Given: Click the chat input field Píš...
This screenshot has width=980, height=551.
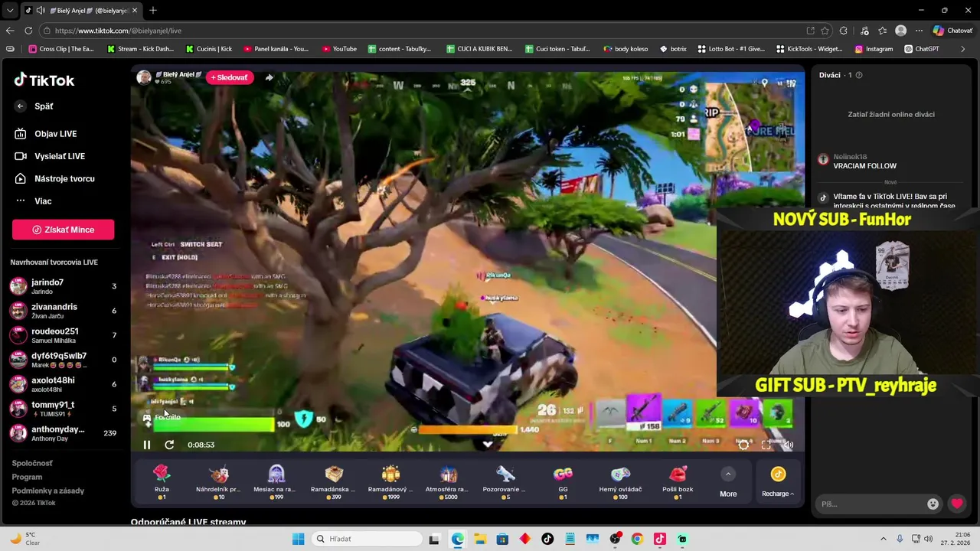Looking at the screenshot, I should 872,504.
